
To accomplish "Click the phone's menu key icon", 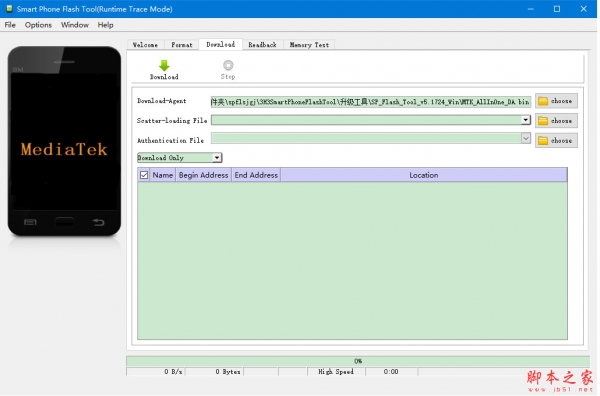I will coord(30,222).
